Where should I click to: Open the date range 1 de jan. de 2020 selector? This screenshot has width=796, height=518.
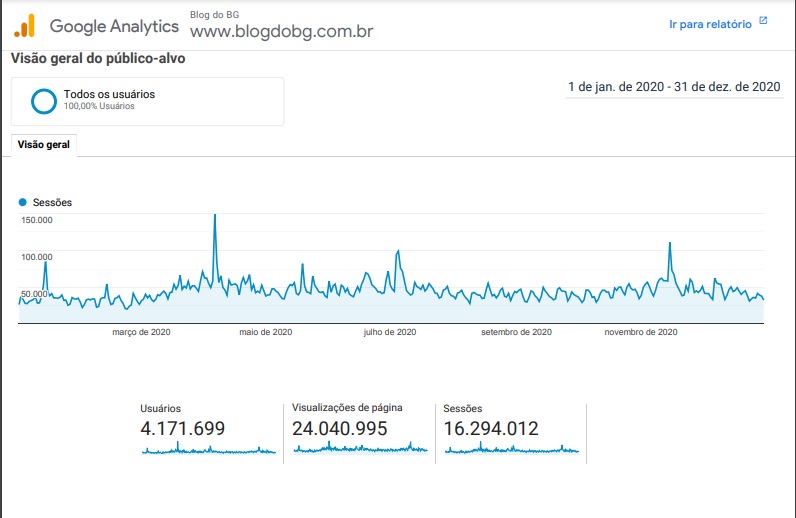674,87
